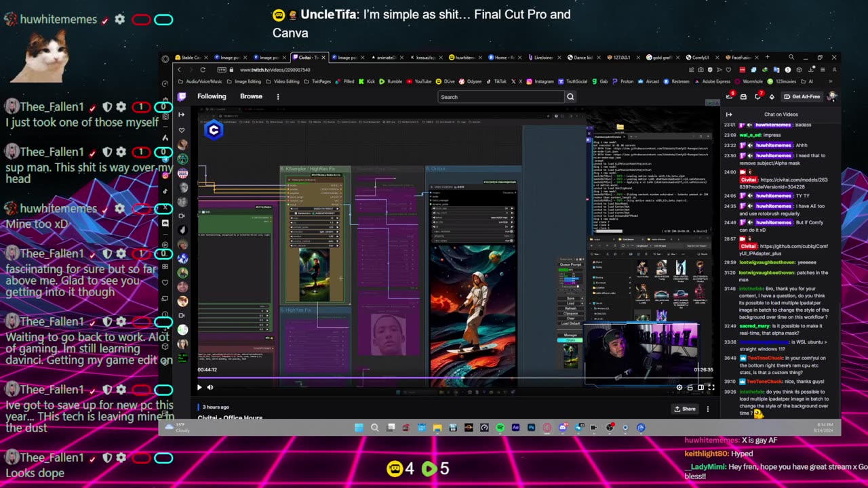This screenshot has height=488, width=868.
Task: Click the Get Ad-Free button
Action: (x=803, y=96)
